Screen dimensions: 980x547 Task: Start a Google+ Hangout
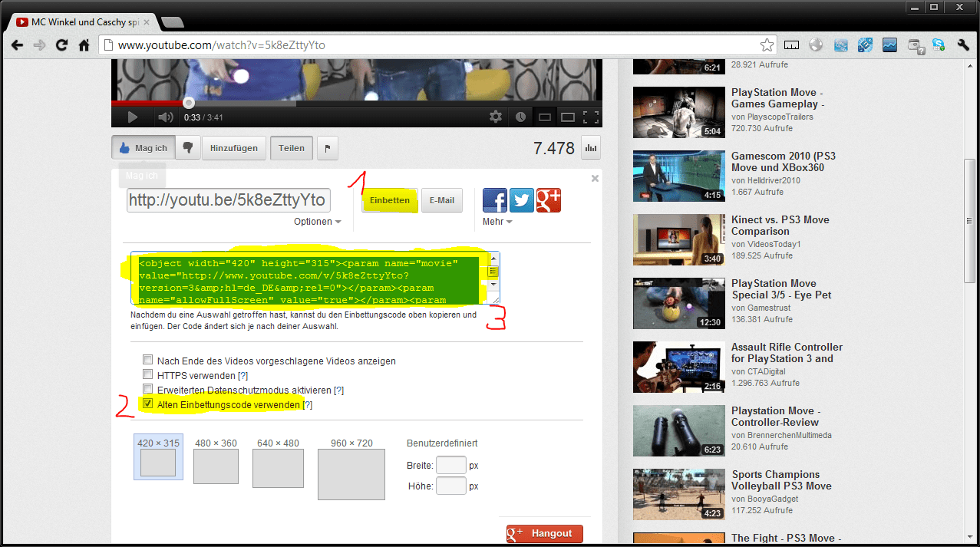pyautogui.click(x=545, y=533)
